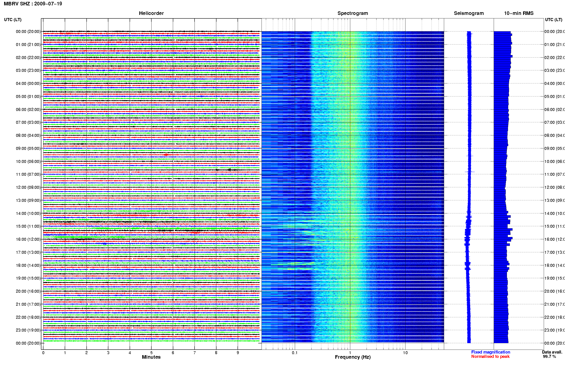Click the left 19:00 (15:00) time label

[28, 278]
